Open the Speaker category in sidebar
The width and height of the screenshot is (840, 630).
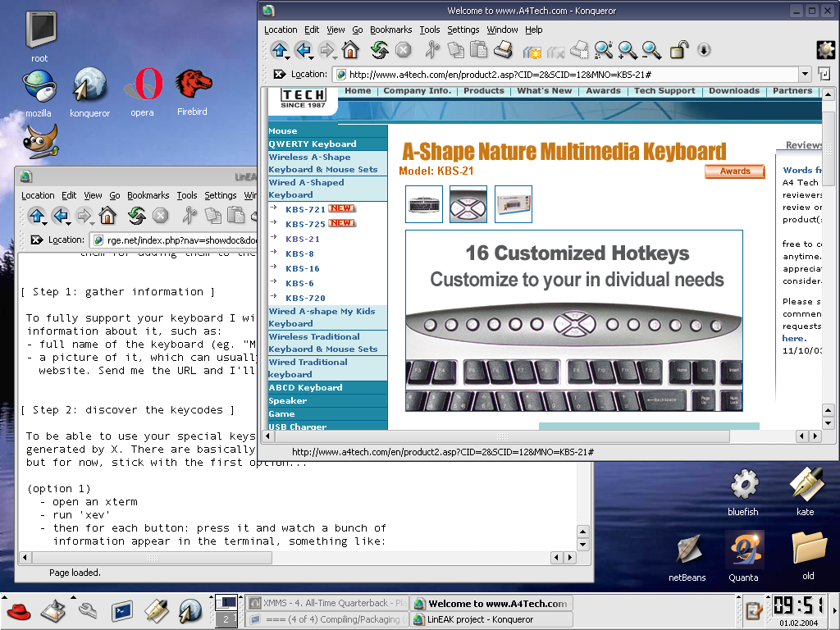(x=288, y=400)
